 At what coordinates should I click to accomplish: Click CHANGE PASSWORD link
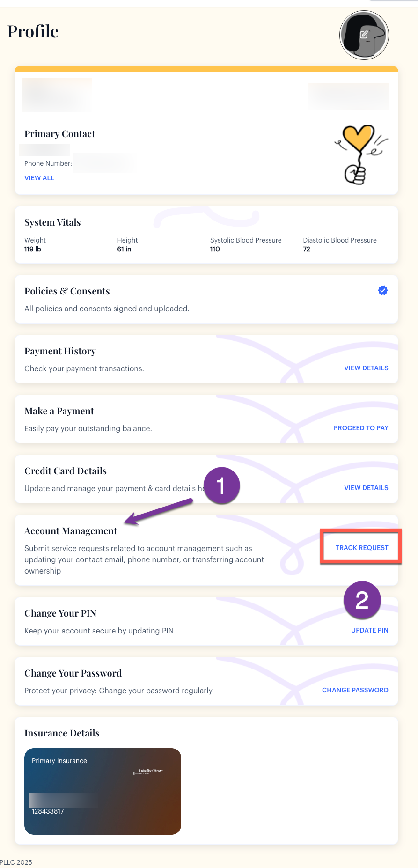tap(355, 690)
